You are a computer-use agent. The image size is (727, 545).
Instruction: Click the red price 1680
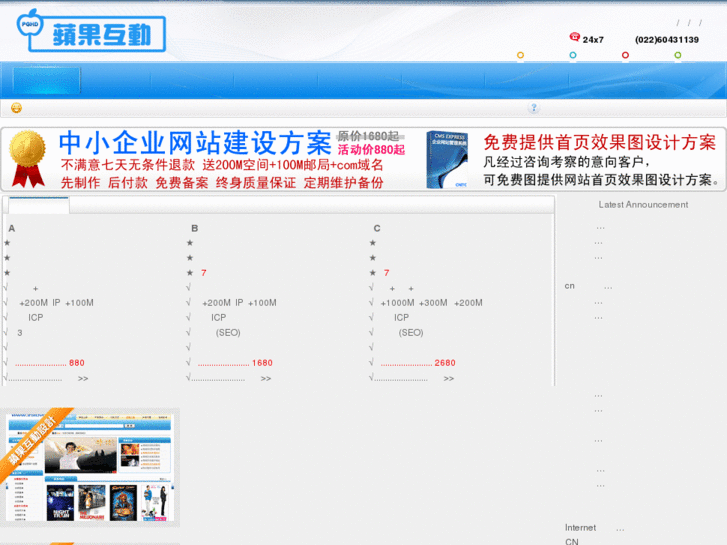[x=262, y=363]
